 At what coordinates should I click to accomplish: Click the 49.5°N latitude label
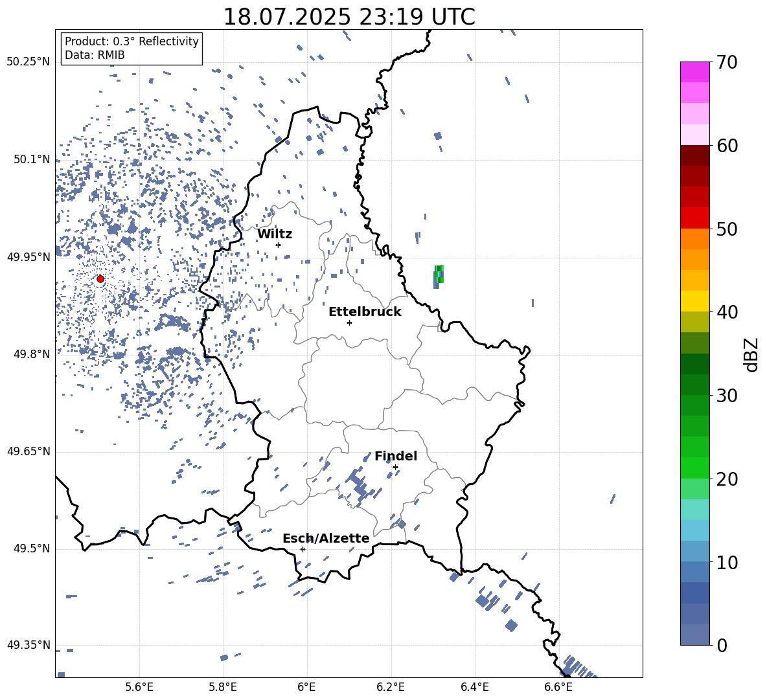pyautogui.click(x=31, y=548)
